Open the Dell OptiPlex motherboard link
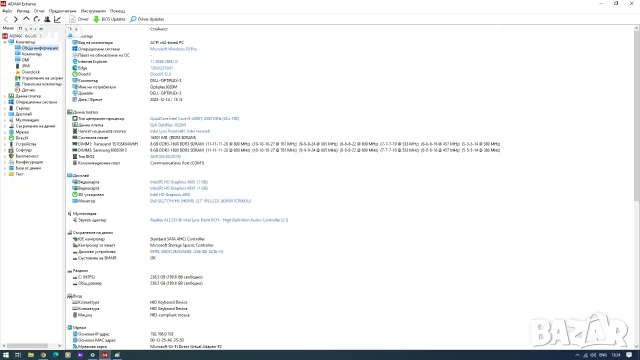Image resolution: width=640 pixels, height=360 pixels. click(168, 125)
